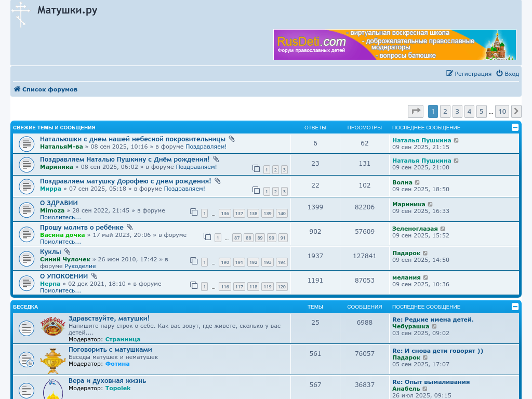Click the Хлеб-соль forum image

pos(53,327)
